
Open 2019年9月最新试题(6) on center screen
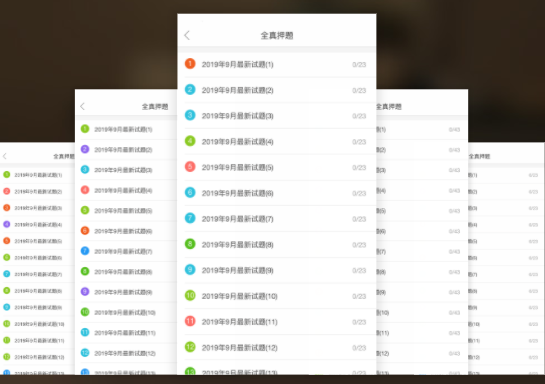pyautogui.click(x=277, y=193)
